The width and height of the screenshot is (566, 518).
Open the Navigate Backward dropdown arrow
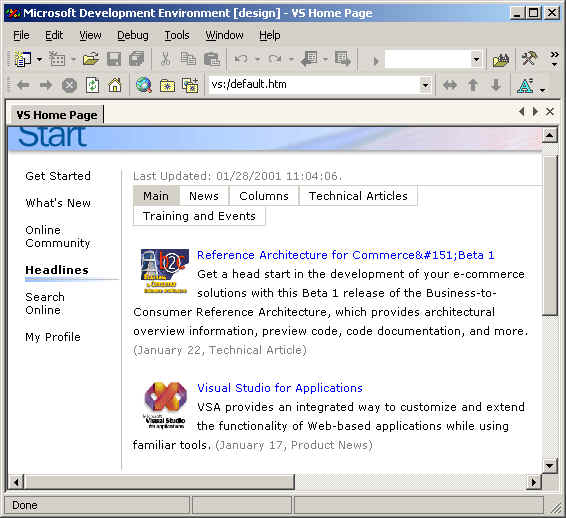coord(325,59)
